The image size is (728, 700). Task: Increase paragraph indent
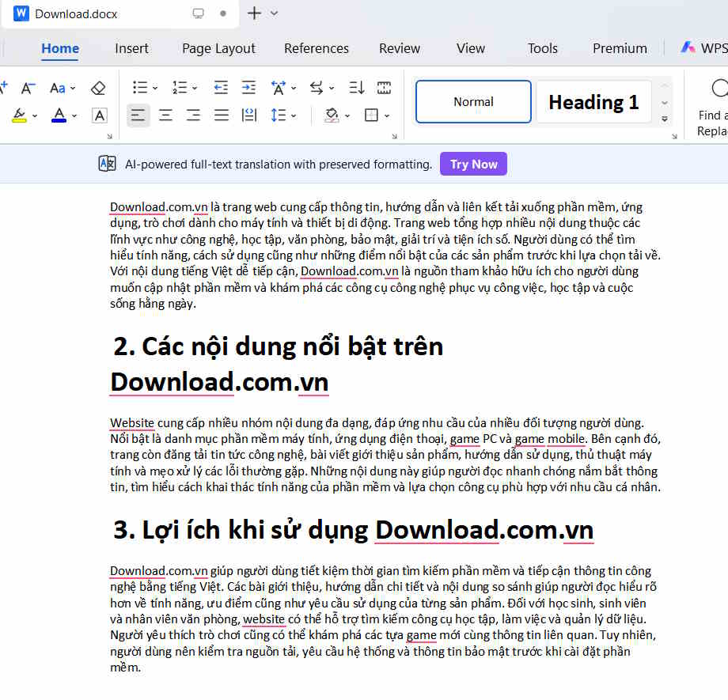(248, 88)
